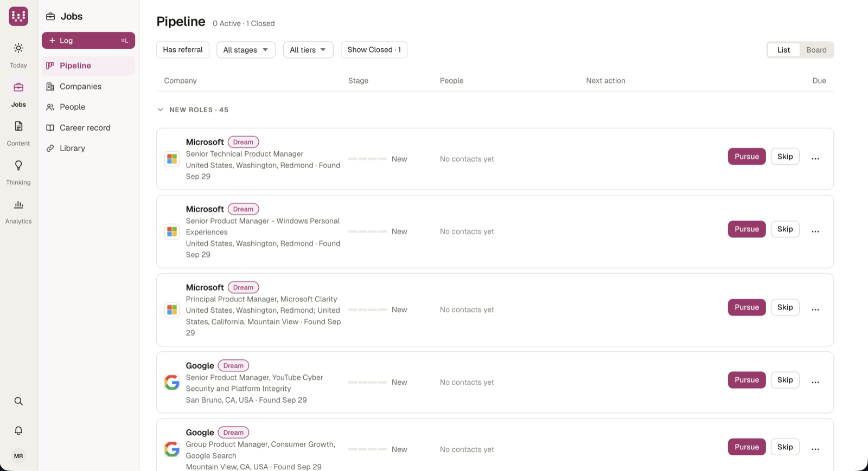Open the Today view
The width and height of the screenshot is (868, 471).
(x=18, y=55)
